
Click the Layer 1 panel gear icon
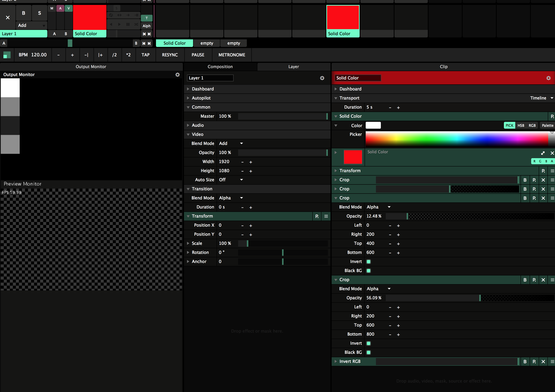322,78
